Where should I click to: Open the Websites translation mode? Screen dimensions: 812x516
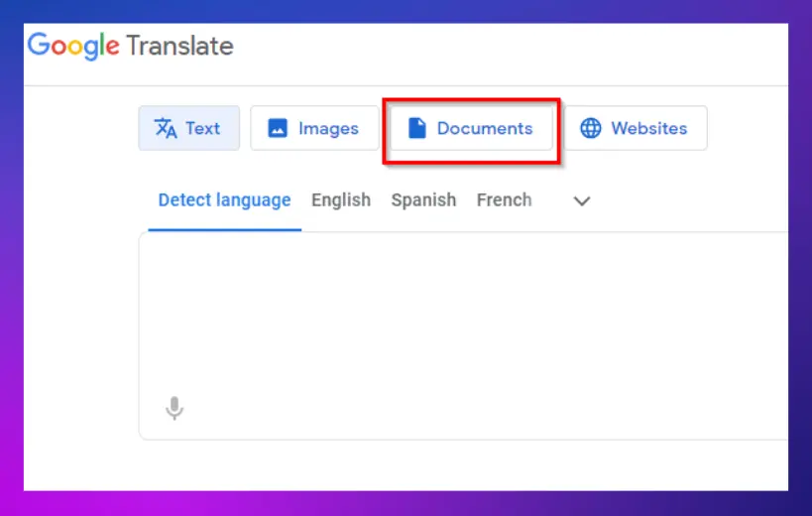pos(636,129)
